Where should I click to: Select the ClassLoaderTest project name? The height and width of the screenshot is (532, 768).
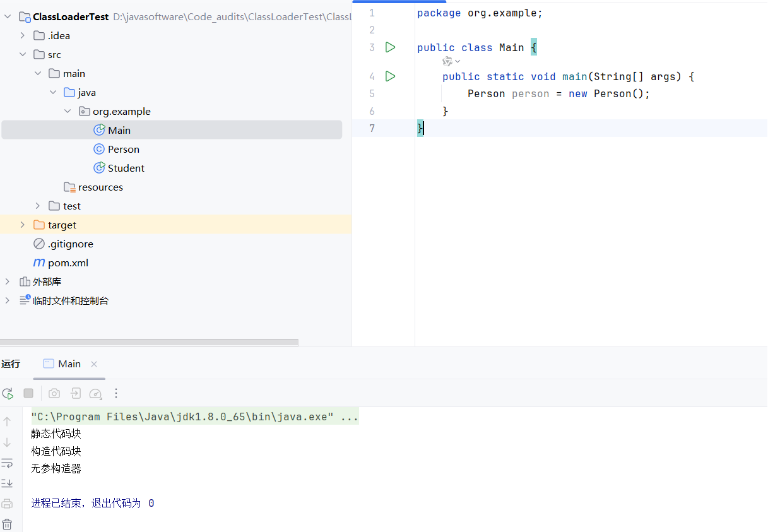(71, 17)
